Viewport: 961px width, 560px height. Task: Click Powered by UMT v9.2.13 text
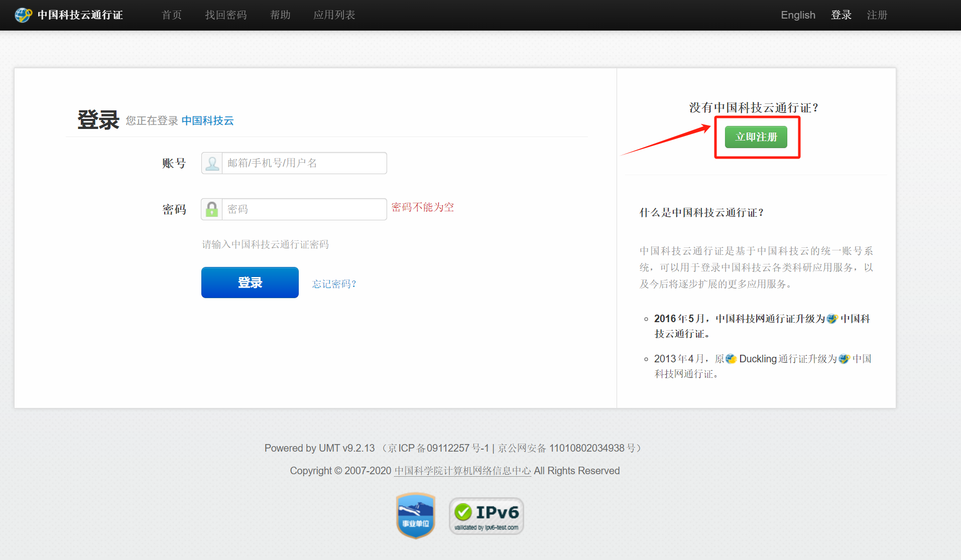coord(319,448)
